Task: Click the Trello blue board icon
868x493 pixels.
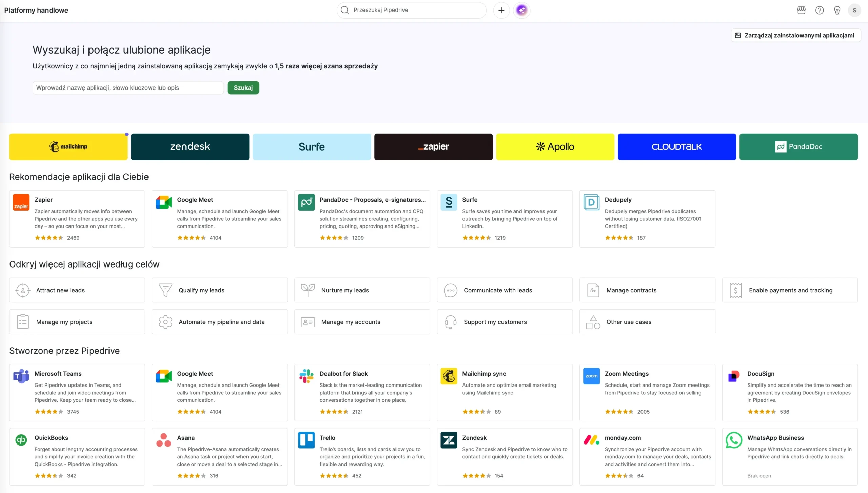Action: (x=307, y=440)
